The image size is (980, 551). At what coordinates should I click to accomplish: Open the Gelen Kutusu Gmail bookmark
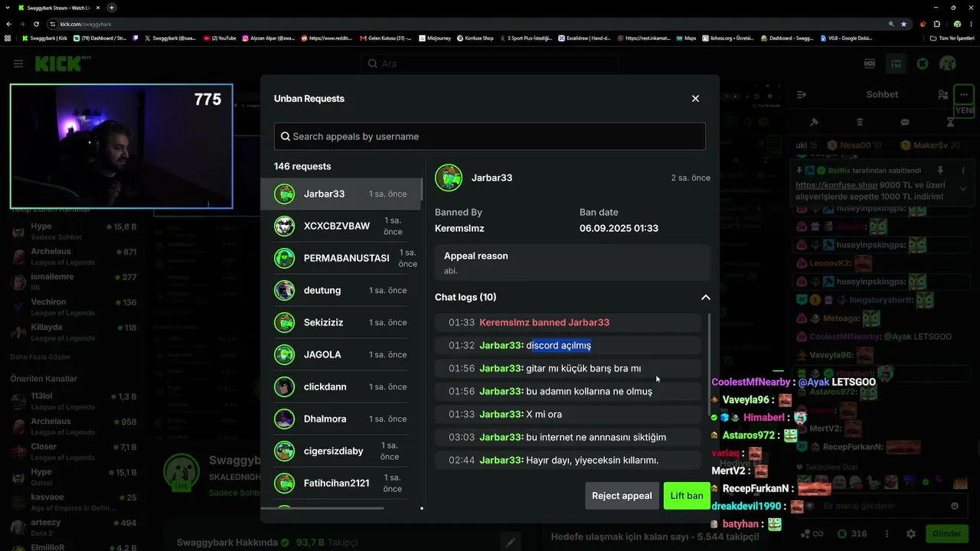tap(386, 37)
